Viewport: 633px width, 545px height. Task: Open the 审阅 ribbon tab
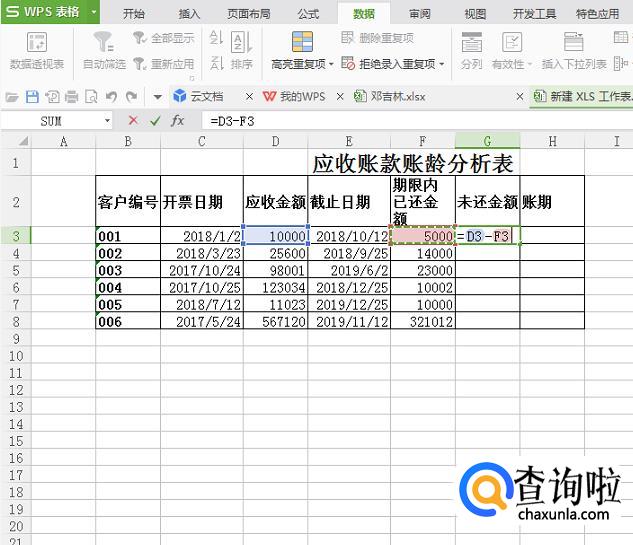419,14
